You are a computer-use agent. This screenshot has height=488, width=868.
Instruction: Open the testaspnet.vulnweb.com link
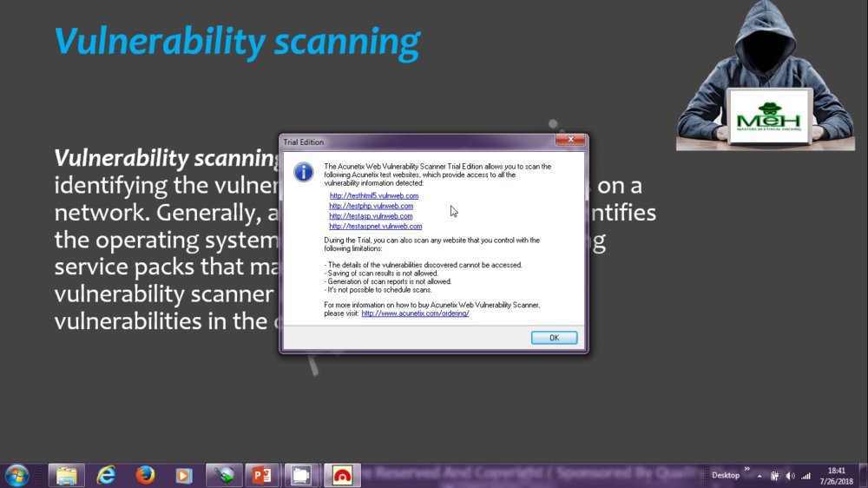click(375, 226)
